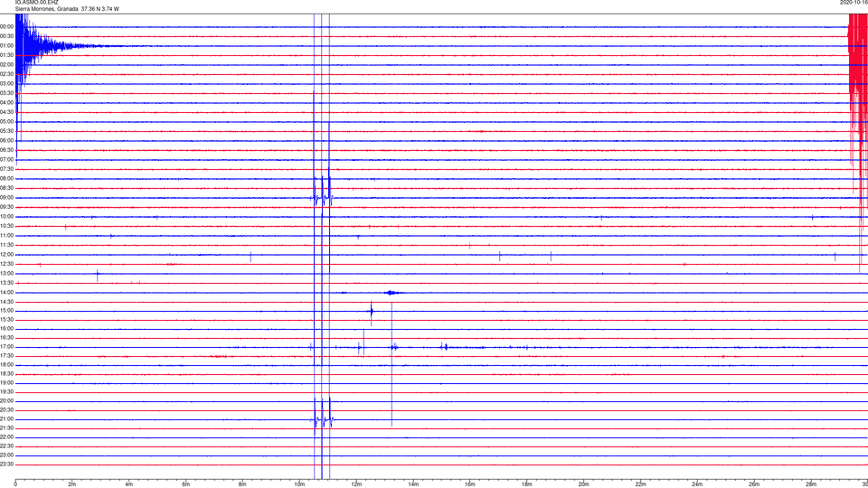Select the 22:00 trace time label

coord(7,437)
